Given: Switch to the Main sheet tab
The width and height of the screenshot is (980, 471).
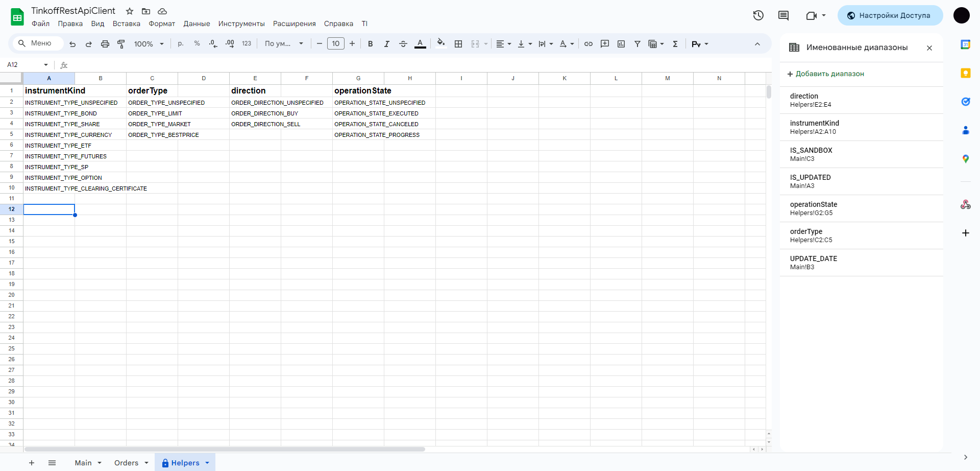Looking at the screenshot, I should (83, 463).
